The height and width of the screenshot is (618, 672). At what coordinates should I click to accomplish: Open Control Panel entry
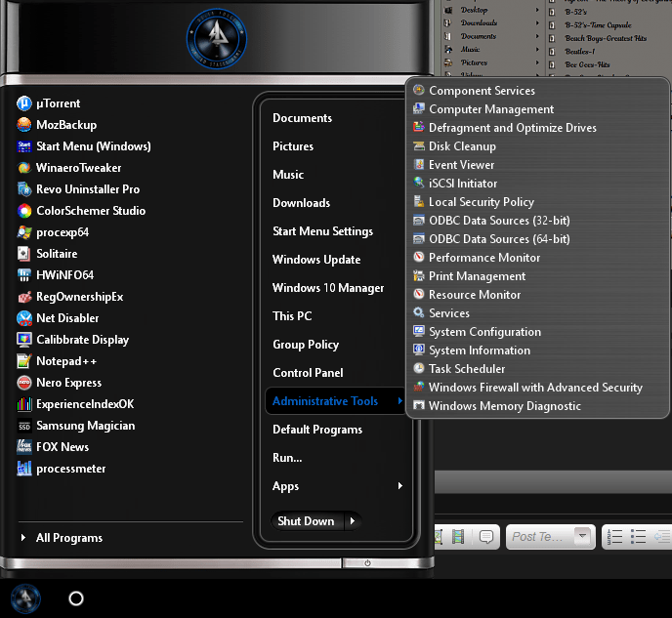pyautogui.click(x=308, y=373)
